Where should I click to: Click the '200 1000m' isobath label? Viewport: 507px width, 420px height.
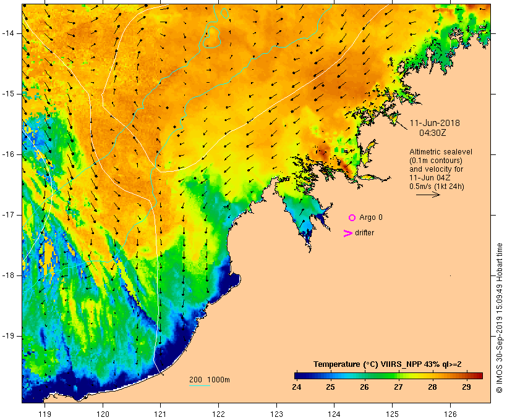tap(210, 380)
